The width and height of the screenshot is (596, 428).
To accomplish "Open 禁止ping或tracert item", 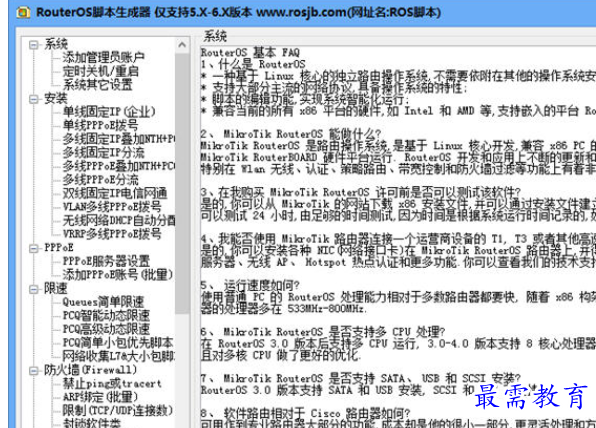I will (x=112, y=384).
